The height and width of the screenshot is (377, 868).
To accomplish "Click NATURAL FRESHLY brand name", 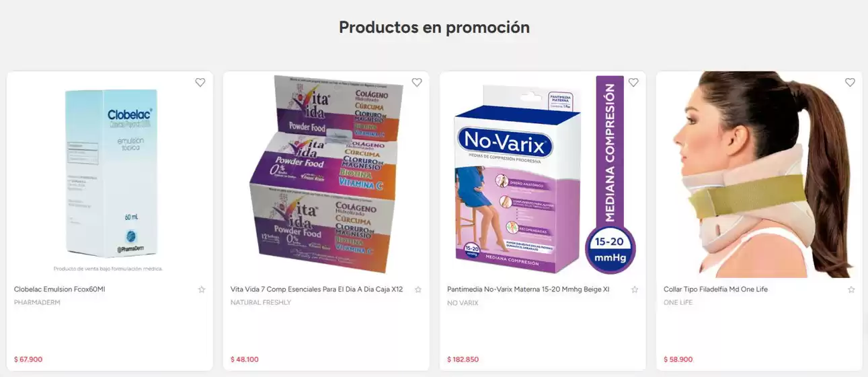I will pyautogui.click(x=261, y=303).
